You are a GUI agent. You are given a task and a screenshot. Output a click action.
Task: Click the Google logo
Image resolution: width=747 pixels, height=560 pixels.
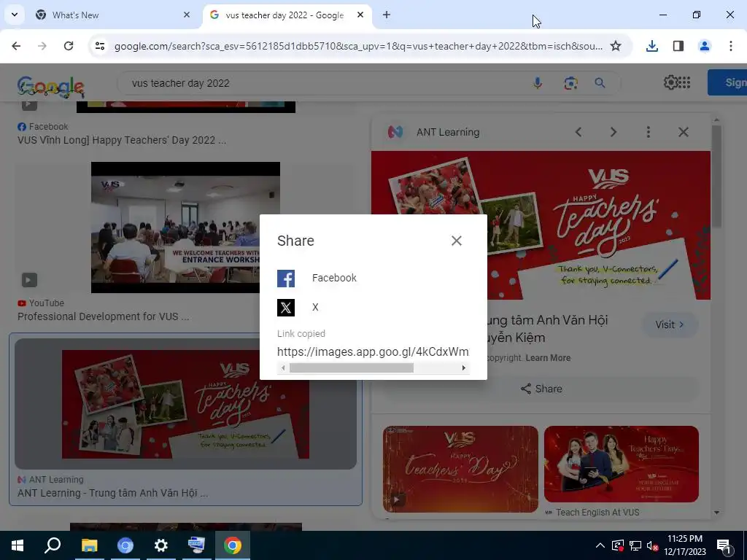[51, 87]
